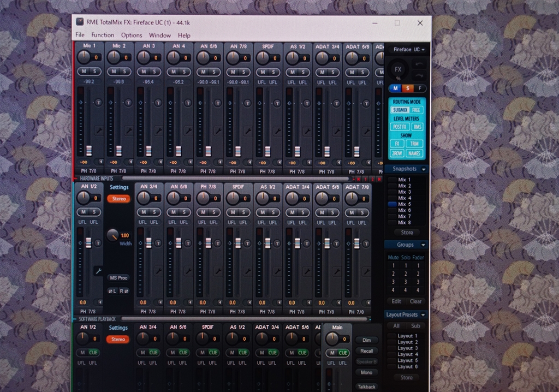The width and height of the screenshot is (559, 392).
Task: Click the undo arrow beside FX
Action: coord(419,64)
